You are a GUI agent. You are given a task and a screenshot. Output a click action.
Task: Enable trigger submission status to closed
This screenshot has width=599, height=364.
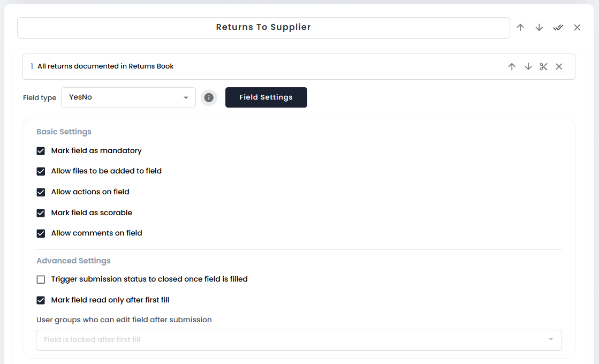tap(41, 279)
